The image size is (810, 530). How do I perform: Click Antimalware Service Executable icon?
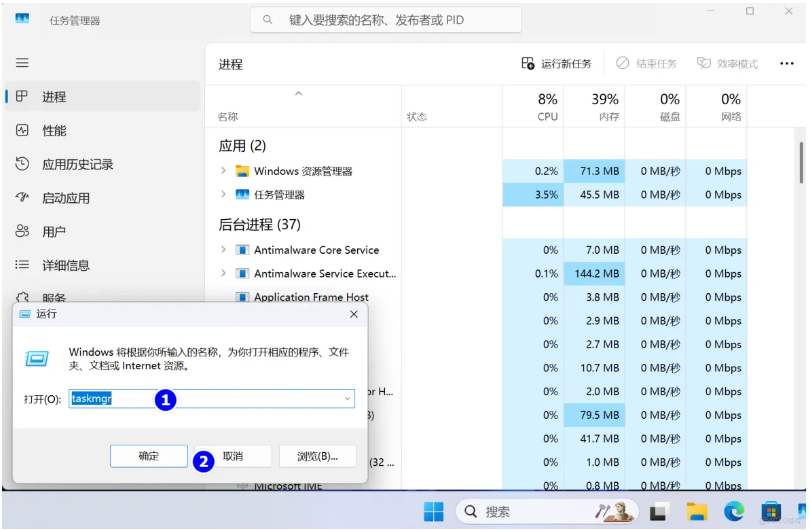click(242, 273)
